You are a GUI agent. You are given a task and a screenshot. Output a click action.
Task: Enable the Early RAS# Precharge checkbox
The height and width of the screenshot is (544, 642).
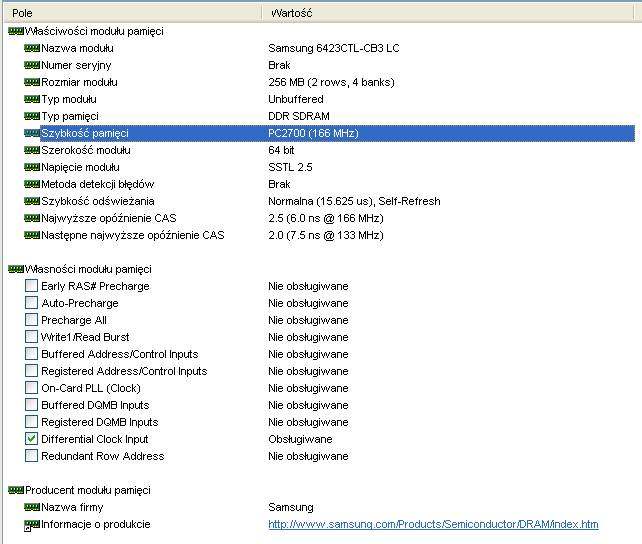(32, 286)
